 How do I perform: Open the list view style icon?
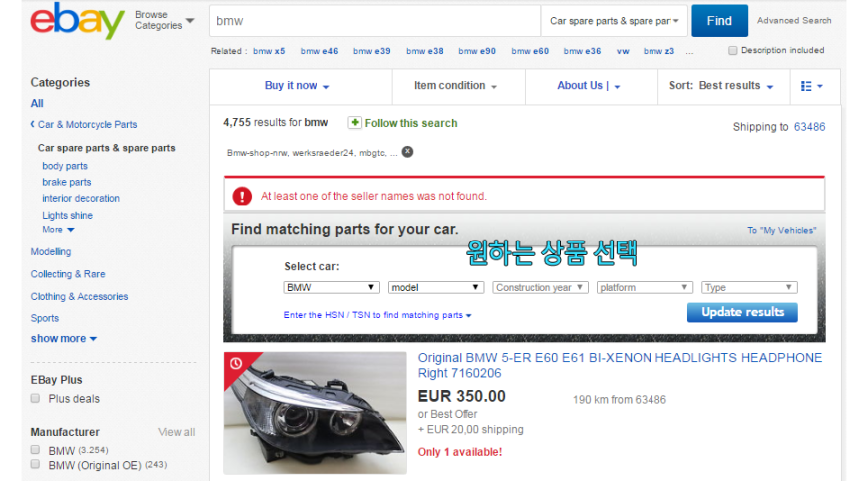click(811, 86)
